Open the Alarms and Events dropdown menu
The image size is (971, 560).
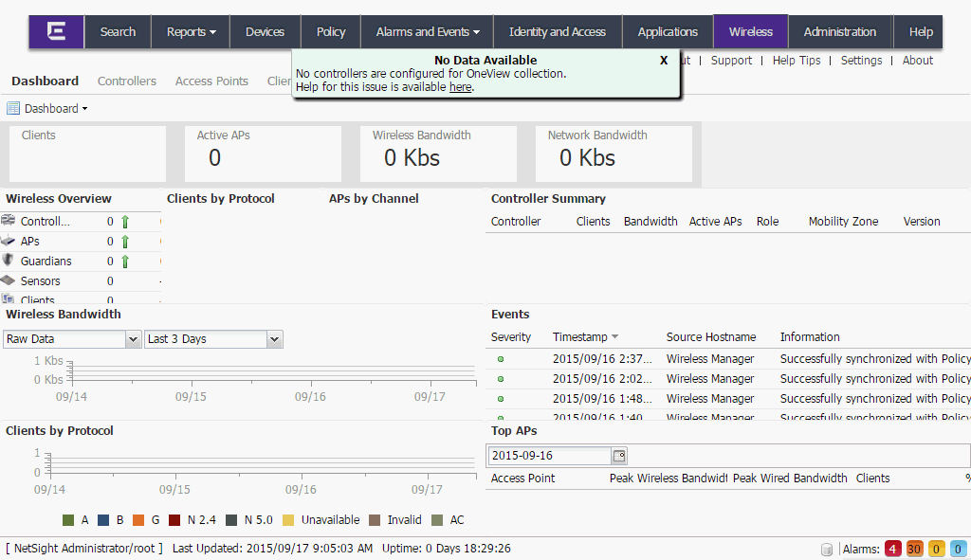click(x=428, y=31)
